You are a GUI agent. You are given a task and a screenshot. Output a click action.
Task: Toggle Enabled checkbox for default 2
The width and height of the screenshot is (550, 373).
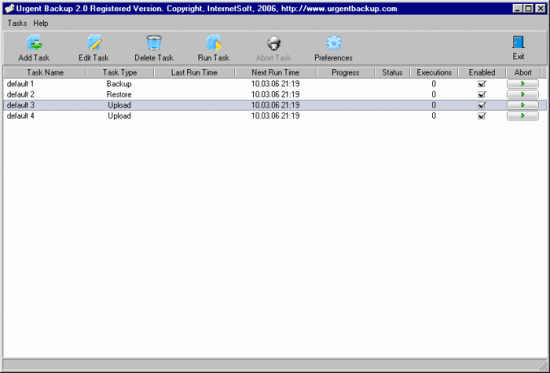click(x=482, y=94)
